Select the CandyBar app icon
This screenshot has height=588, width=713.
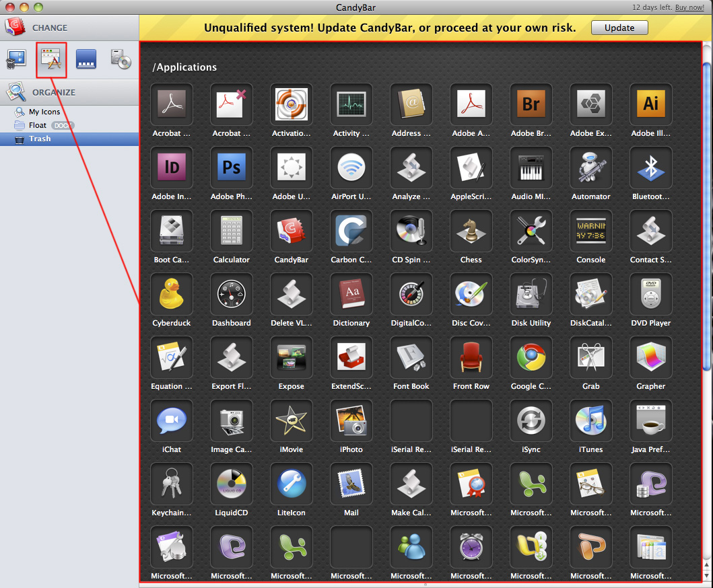pyautogui.click(x=291, y=230)
